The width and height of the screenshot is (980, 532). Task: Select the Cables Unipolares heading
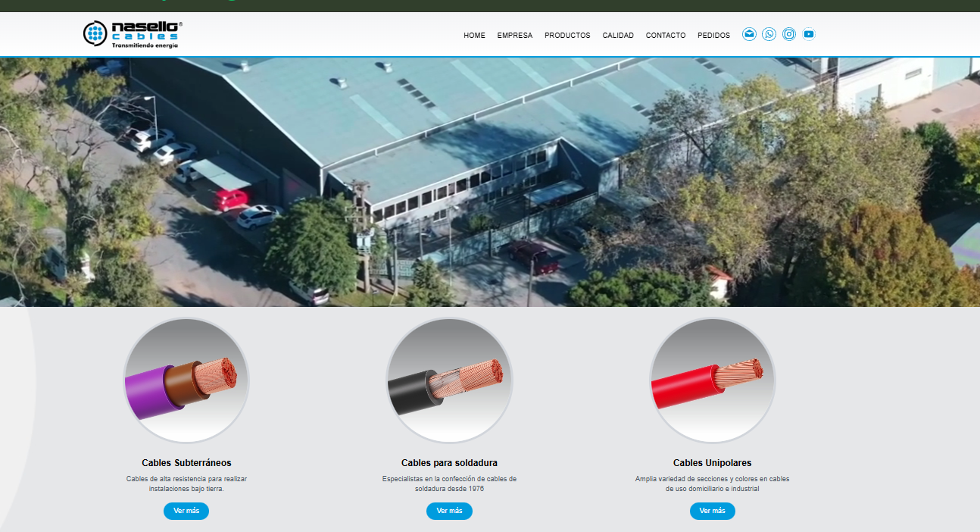click(x=713, y=463)
